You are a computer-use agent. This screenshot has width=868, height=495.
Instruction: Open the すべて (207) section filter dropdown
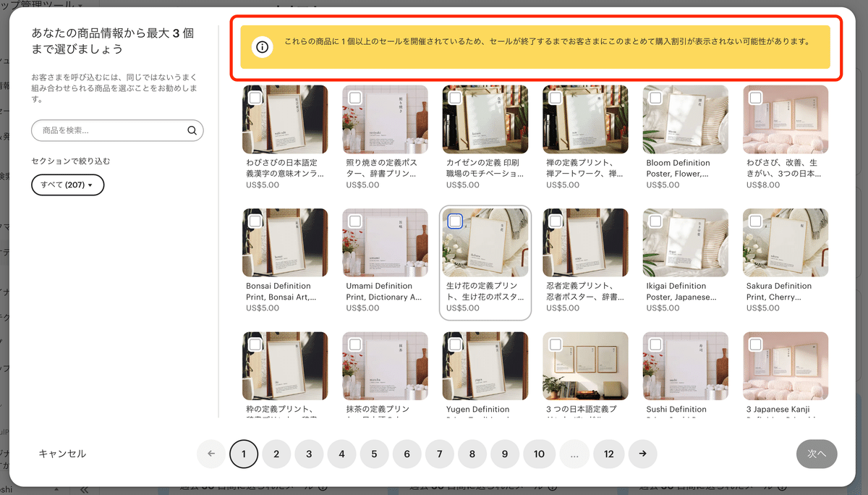click(x=68, y=185)
